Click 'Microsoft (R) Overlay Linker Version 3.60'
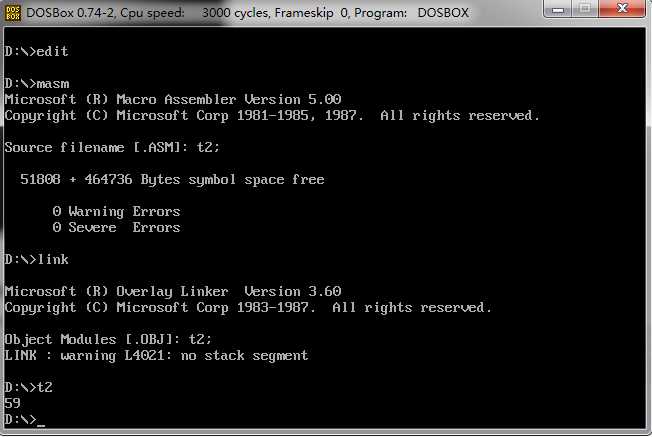Image resolution: width=652 pixels, height=437 pixels. 173,291
